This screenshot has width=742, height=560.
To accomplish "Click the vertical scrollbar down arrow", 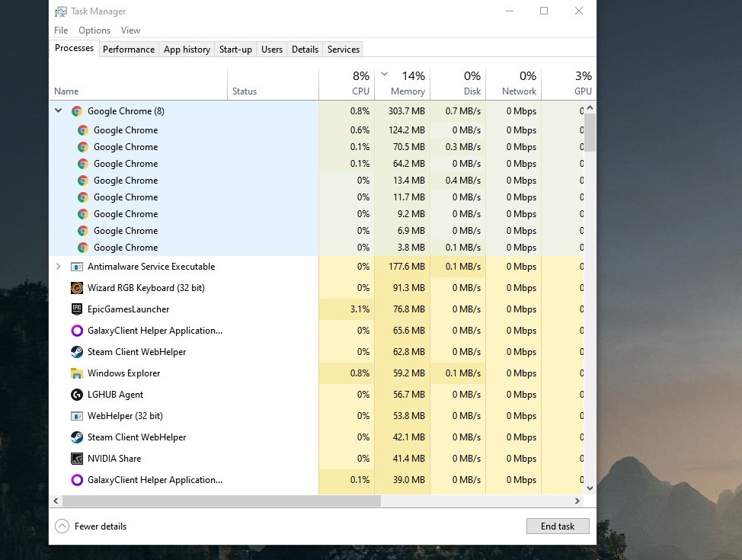I will [590, 488].
